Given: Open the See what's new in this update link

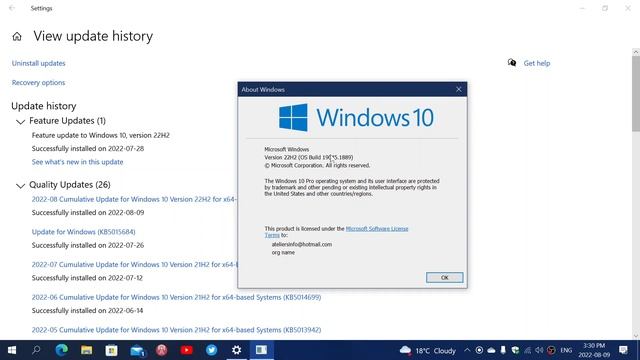Looking at the screenshot, I should click(78, 162).
